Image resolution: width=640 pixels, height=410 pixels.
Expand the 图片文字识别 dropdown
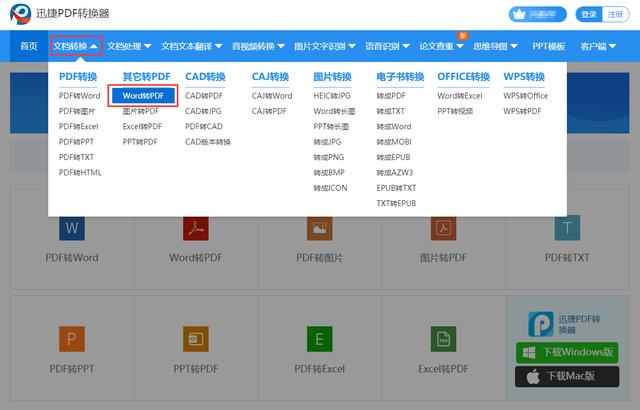325,46
